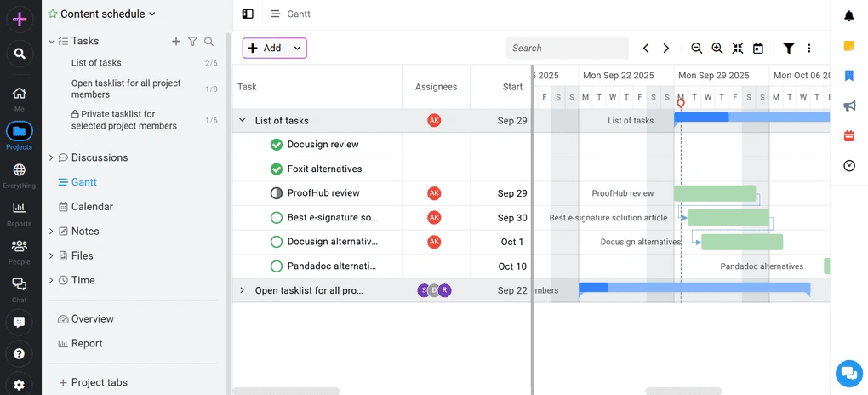Open the Projects folder icon

coord(20,132)
